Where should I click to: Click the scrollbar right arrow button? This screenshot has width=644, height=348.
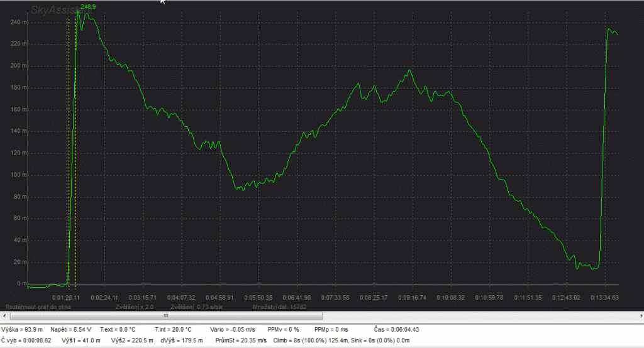[640, 315]
